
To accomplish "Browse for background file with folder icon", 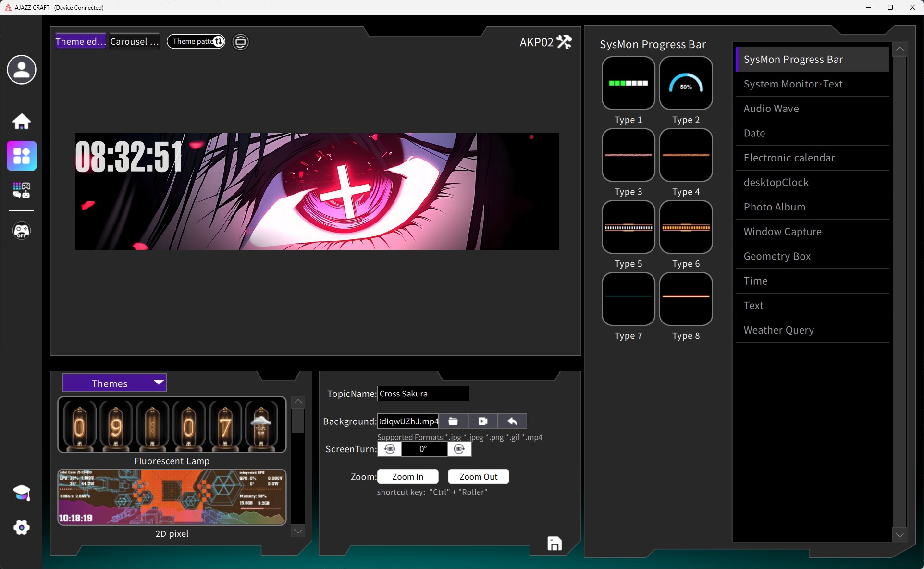I will (453, 421).
